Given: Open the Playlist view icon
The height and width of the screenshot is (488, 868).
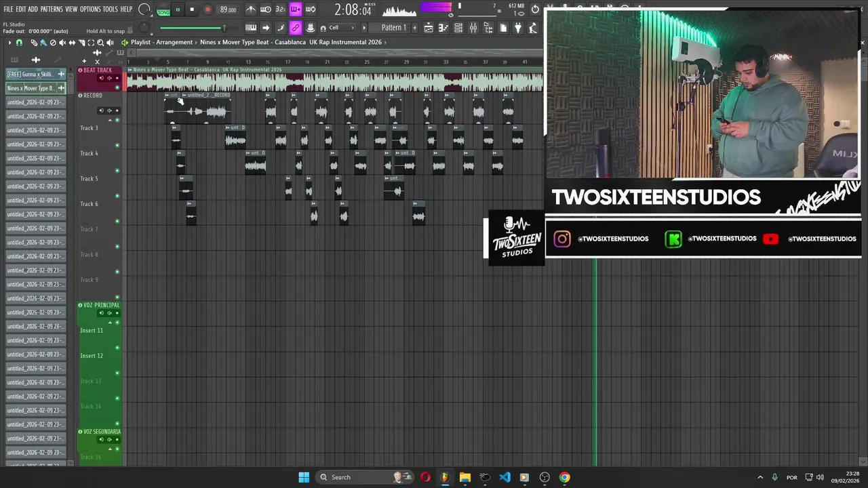Looking at the screenshot, I should click(x=428, y=28).
